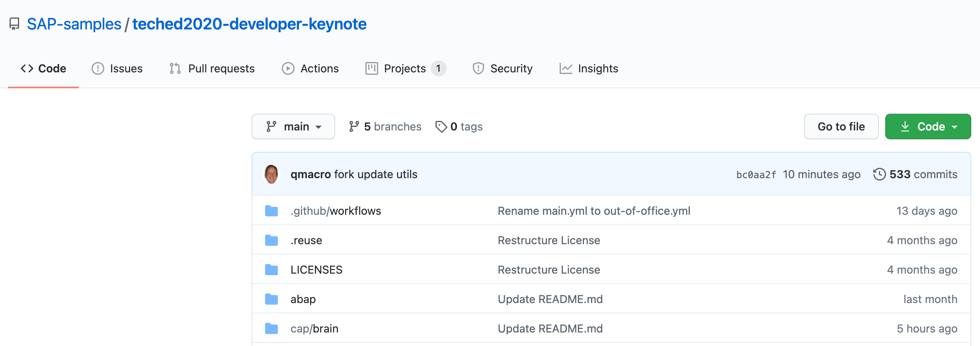Click the Go to file button
The image size is (980, 346).
pos(841,126)
